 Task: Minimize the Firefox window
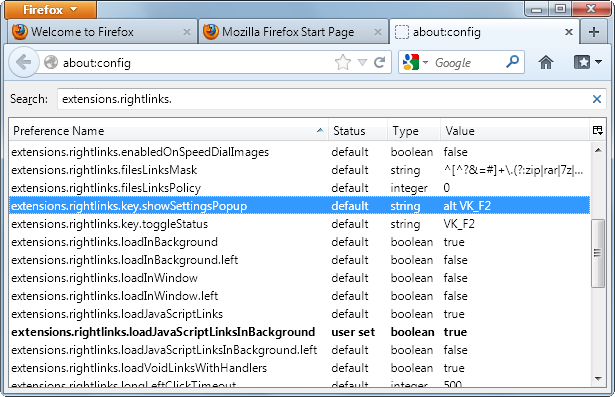tap(537, 9)
